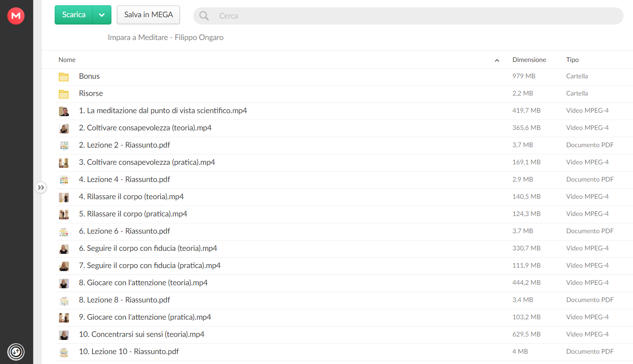
Task: Select file 9. Giocare con l'attenzione (pratica).mp4
Action: [x=145, y=317]
